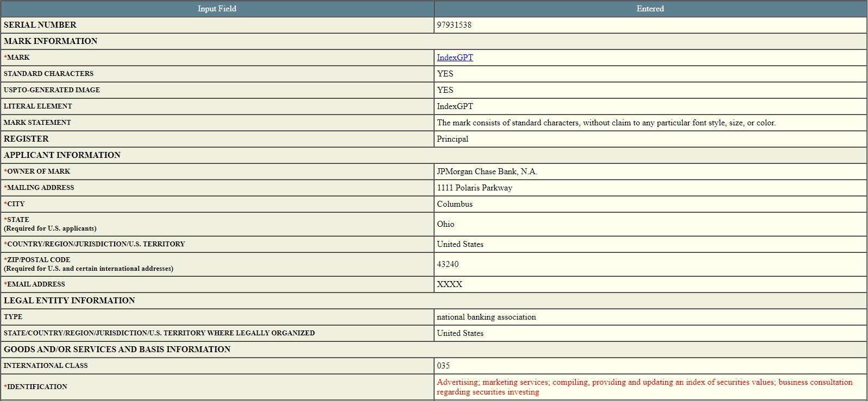Click the city value Columbus

(455, 204)
